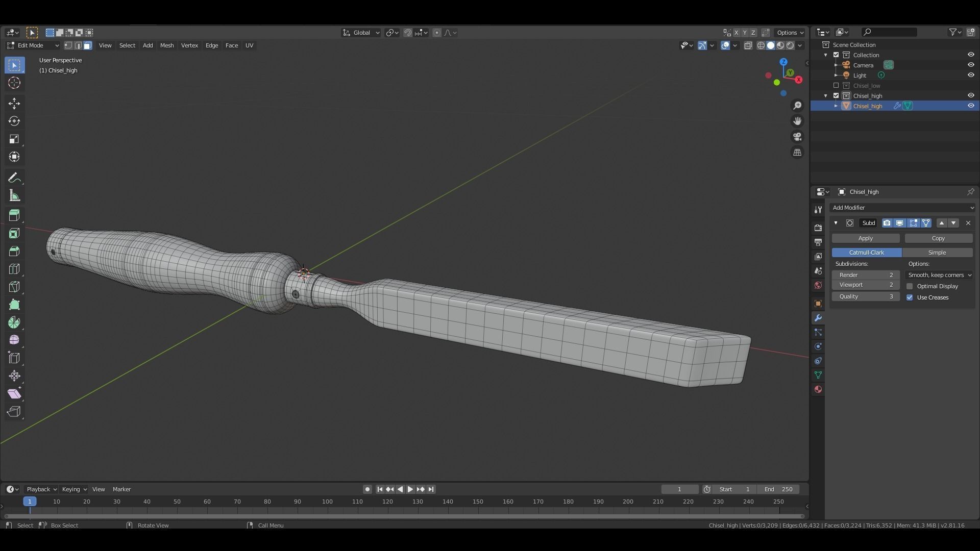This screenshot has height=551, width=980.
Task: Select the Loop Cut tool
Action: point(14,269)
